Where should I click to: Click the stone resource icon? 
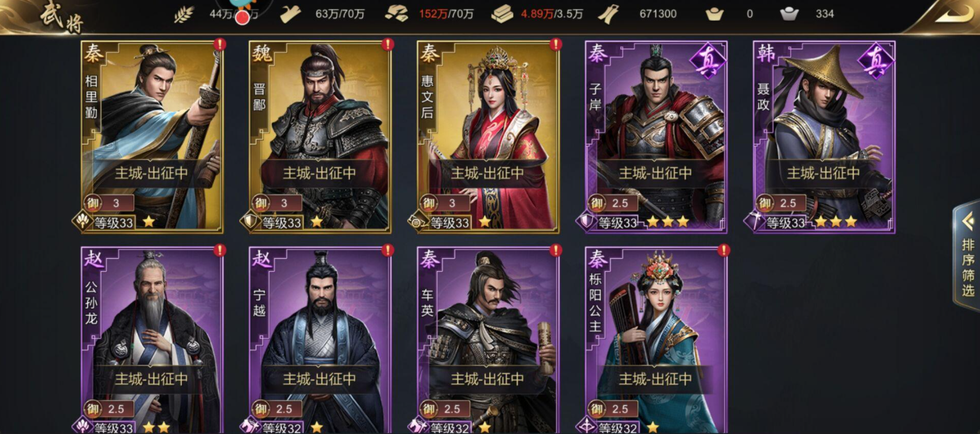[x=397, y=14]
